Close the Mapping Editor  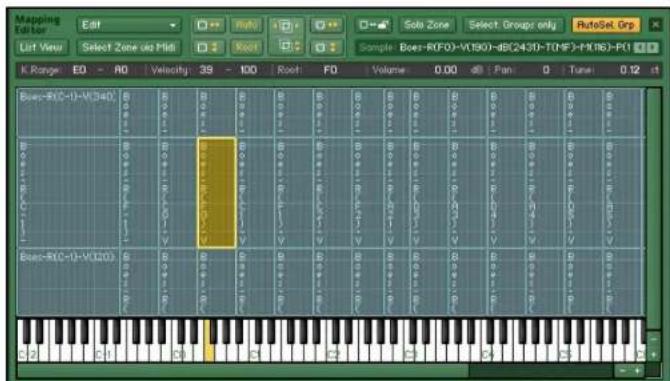pos(655,25)
